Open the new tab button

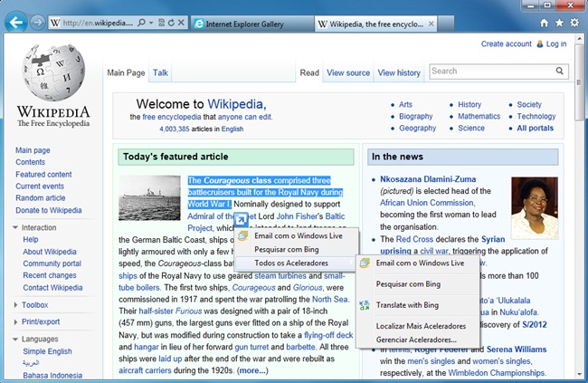[445, 24]
